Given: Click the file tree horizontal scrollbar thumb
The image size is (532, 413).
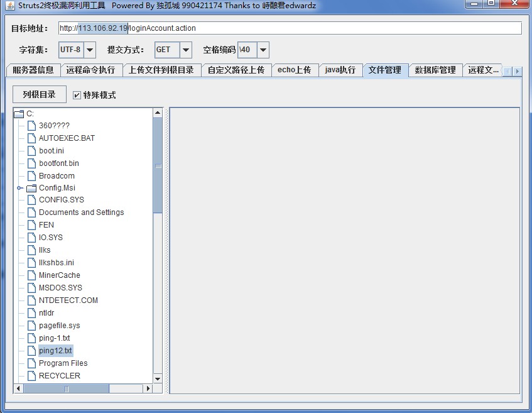Looking at the screenshot, I should click(66, 388).
